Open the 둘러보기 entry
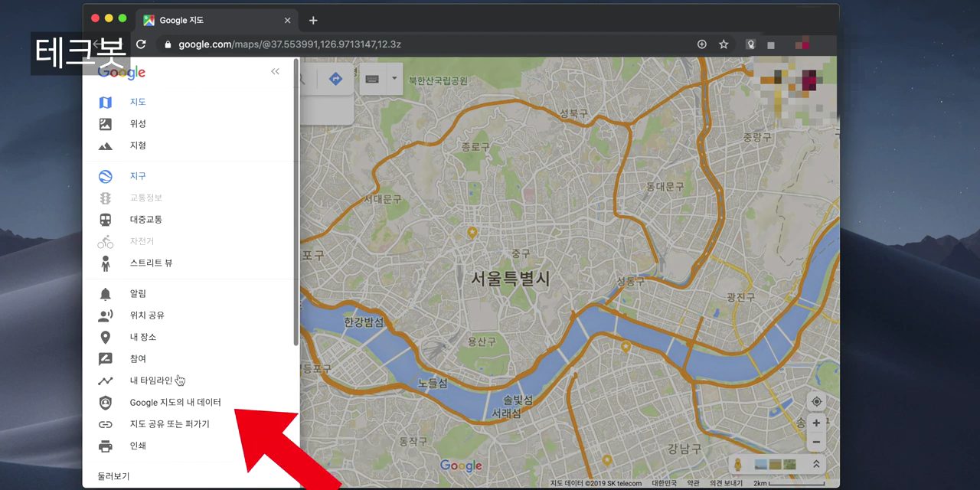This screenshot has height=490, width=980. 113,476
